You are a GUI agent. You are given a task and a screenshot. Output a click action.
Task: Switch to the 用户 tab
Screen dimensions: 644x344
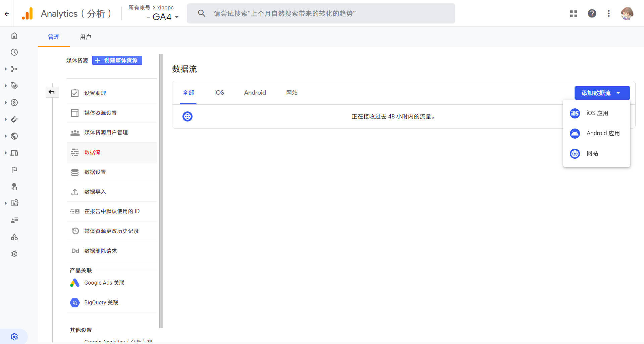click(x=86, y=37)
